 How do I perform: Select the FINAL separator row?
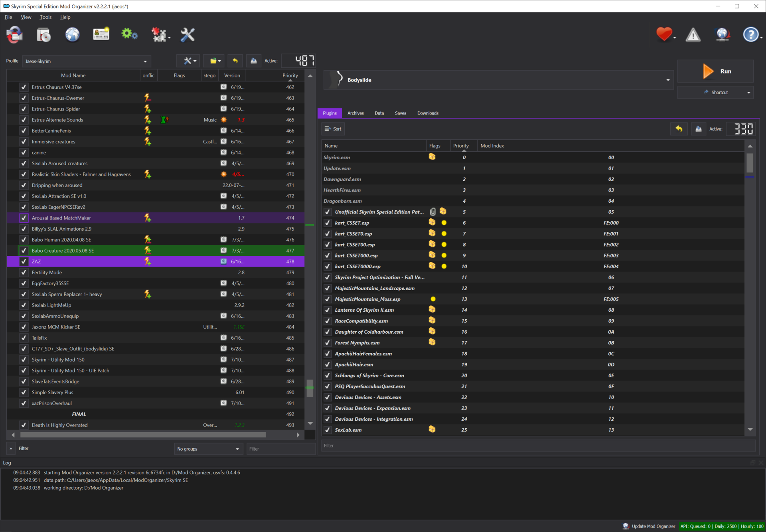point(156,414)
